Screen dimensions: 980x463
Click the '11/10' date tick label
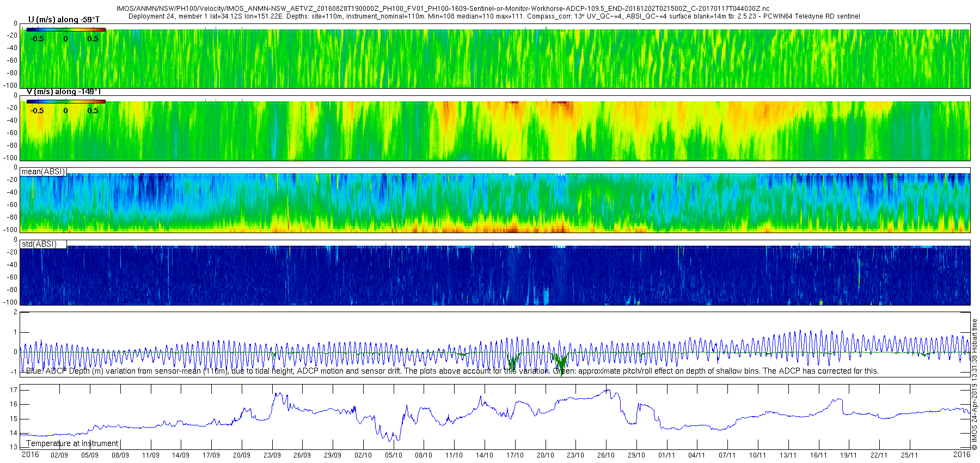454,455
